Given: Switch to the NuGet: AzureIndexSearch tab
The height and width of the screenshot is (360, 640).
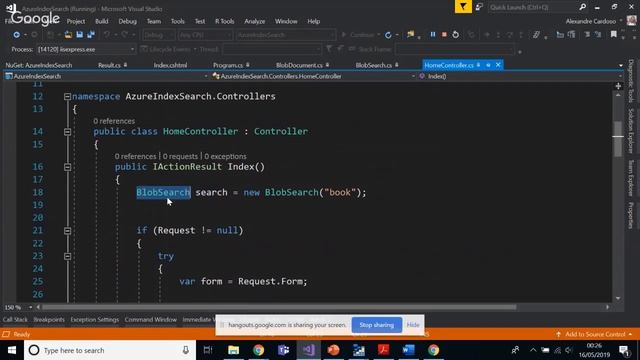Looking at the screenshot, I should pyautogui.click(x=39, y=65).
